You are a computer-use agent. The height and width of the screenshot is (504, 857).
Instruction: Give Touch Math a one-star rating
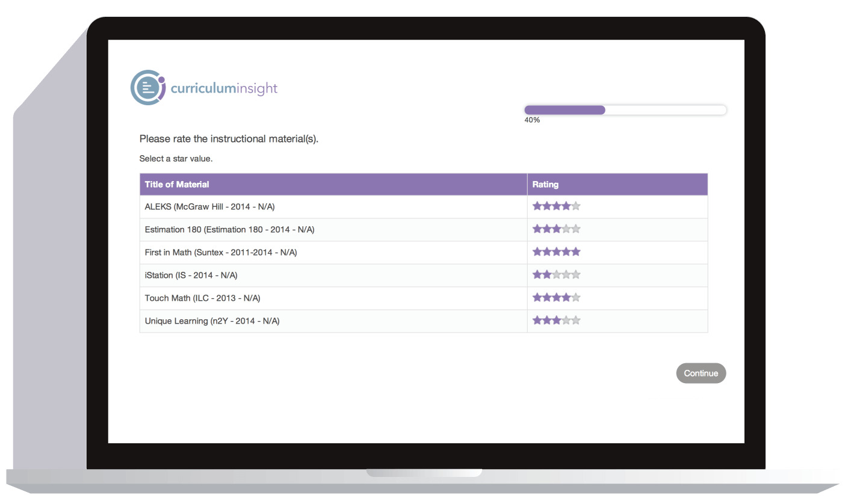537,298
